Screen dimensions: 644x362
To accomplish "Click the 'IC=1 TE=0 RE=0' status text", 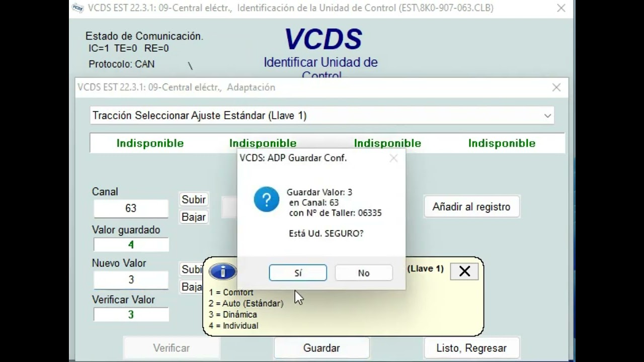I will click(x=129, y=48).
